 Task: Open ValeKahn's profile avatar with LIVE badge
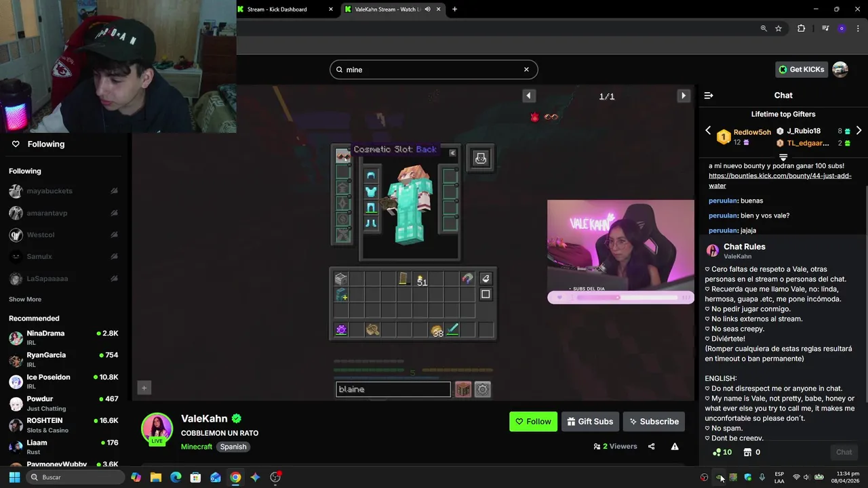157,429
